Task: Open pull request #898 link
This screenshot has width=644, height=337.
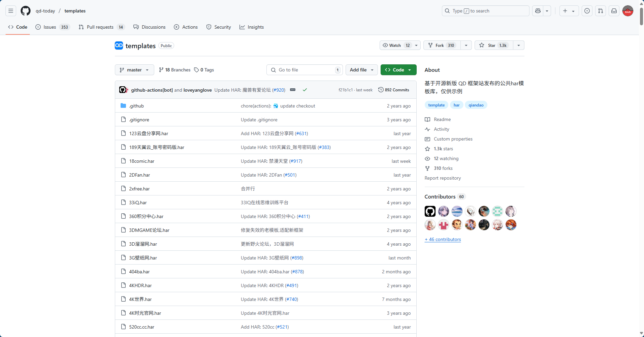Action: [297, 258]
